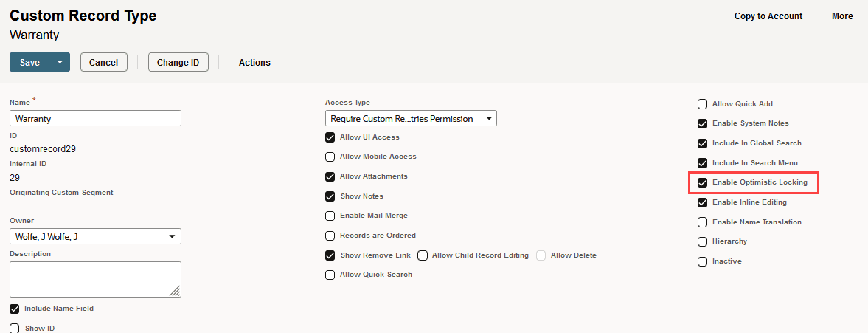Toggle Allow Child Record Editing checkbox
Image resolution: width=868 pixels, height=333 pixels.
click(423, 255)
